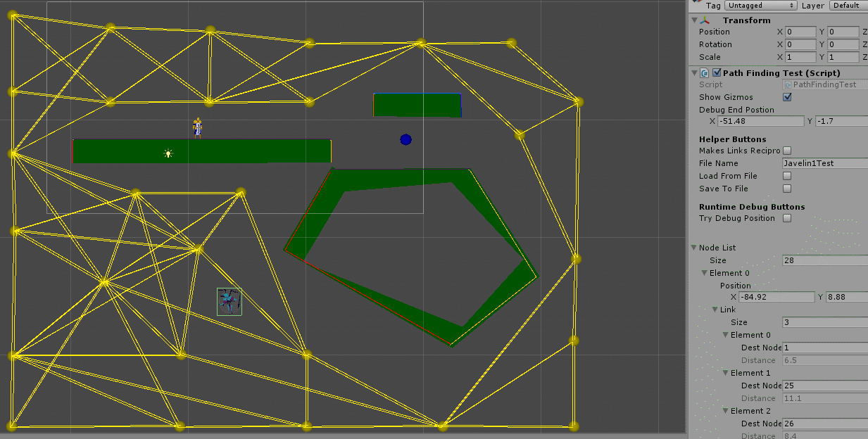Edit the Position Y field in Transform
Screen dimensions: 868x439
pyautogui.click(x=843, y=32)
